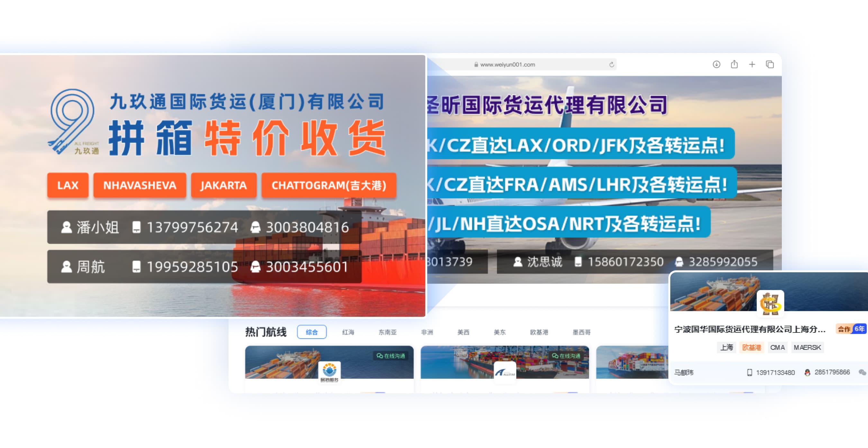Open the 非洲 route tab
868x448 pixels.
coord(427,332)
